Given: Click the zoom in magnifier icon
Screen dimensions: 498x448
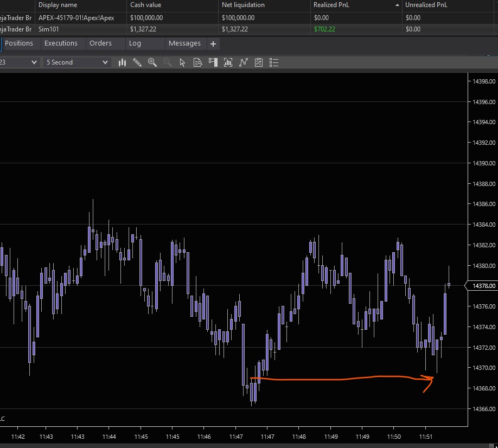Looking at the screenshot, I should click(152, 62).
